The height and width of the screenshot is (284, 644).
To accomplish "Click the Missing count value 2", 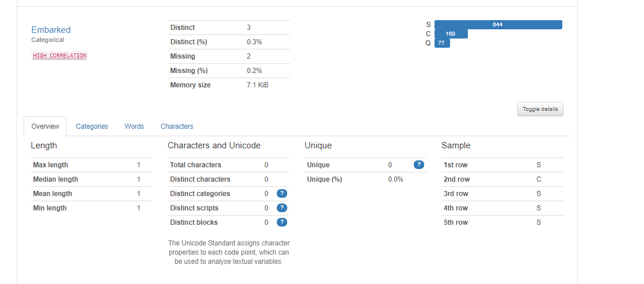I will tap(249, 56).
